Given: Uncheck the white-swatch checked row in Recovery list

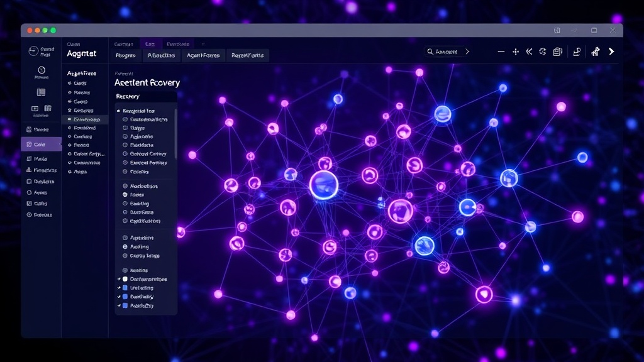Looking at the screenshot, I should [119, 279].
